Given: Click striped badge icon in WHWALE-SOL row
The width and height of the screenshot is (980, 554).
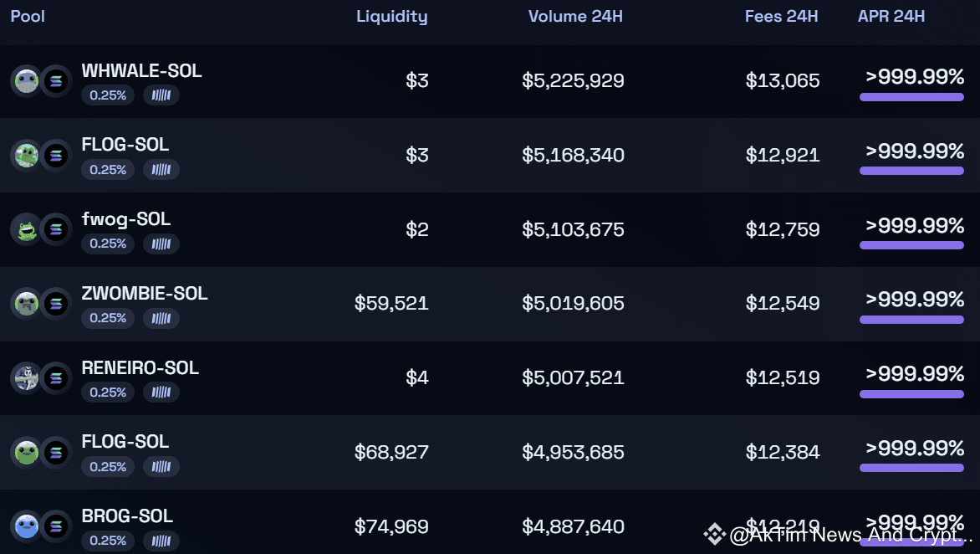Looking at the screenshot, I should pos(161,95).
